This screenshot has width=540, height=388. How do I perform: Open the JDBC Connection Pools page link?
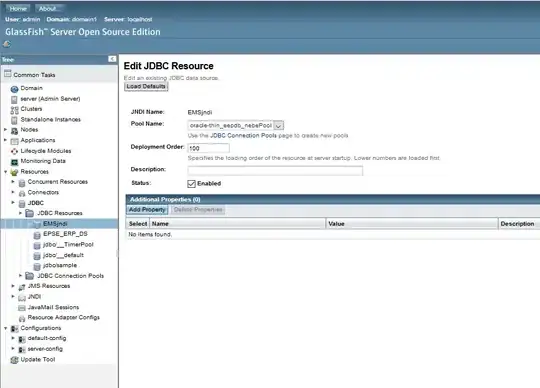click(x=243, y=136)
